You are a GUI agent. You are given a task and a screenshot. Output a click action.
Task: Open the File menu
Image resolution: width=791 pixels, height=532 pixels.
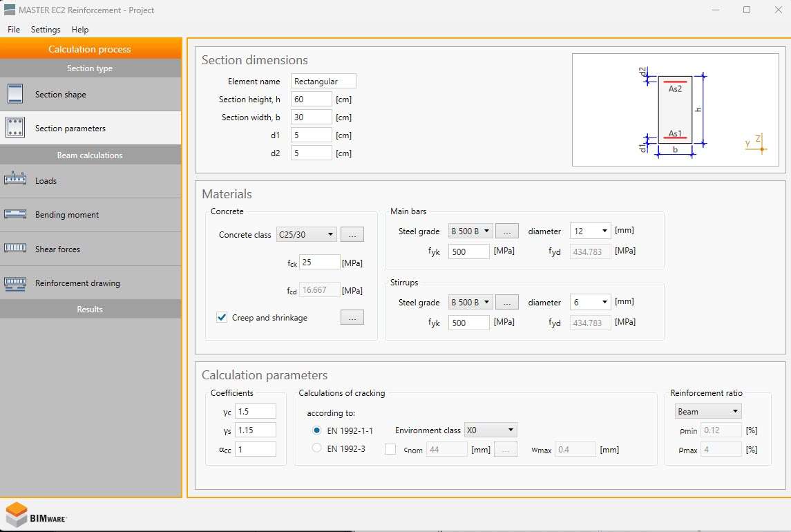pos(14,30)
